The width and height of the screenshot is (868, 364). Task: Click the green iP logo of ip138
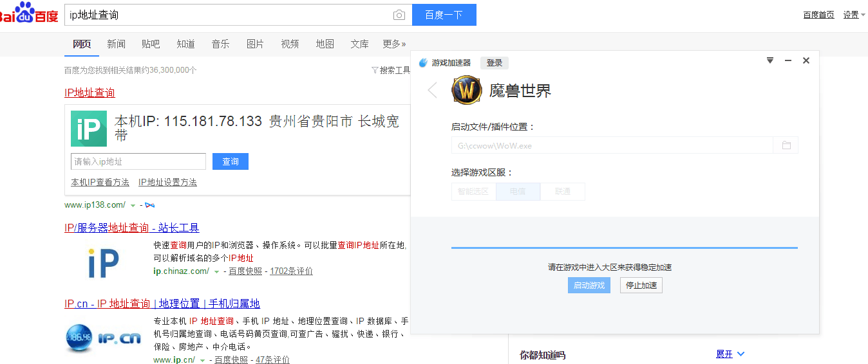[89, 129]
